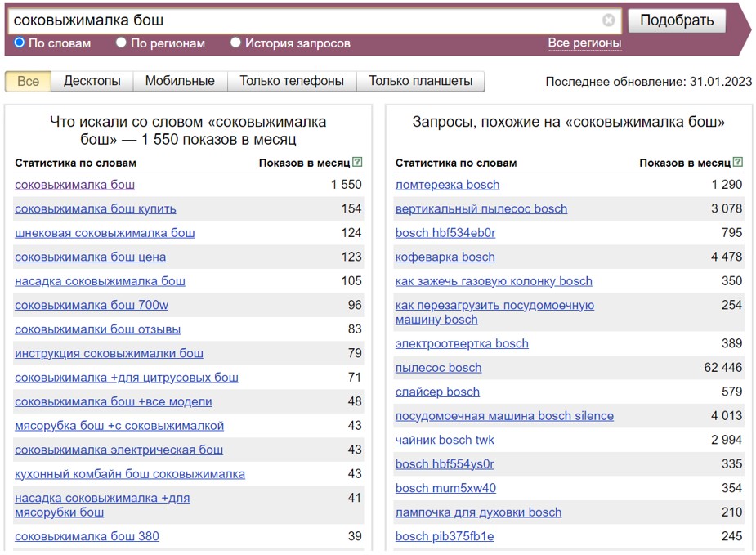Open help icon beside left 'Показов в месяц'
This screenshot has height=555, width=756.
[x=357, y=162]
